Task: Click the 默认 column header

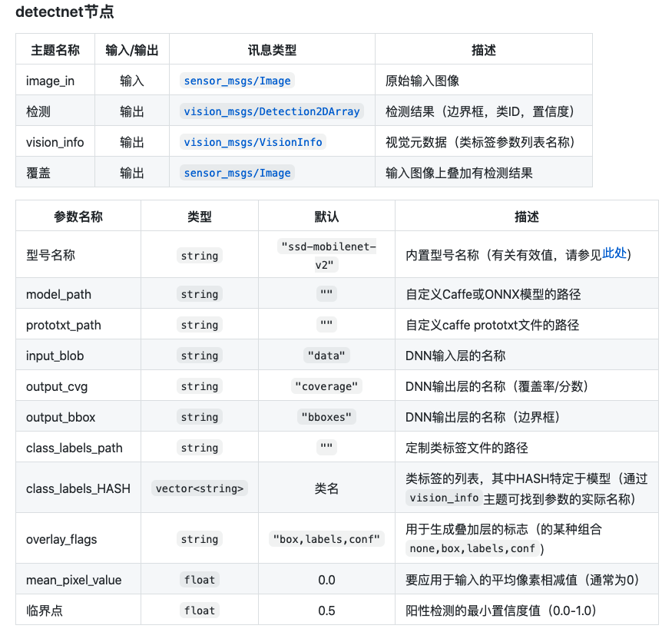Action: [x=326, y=217]
